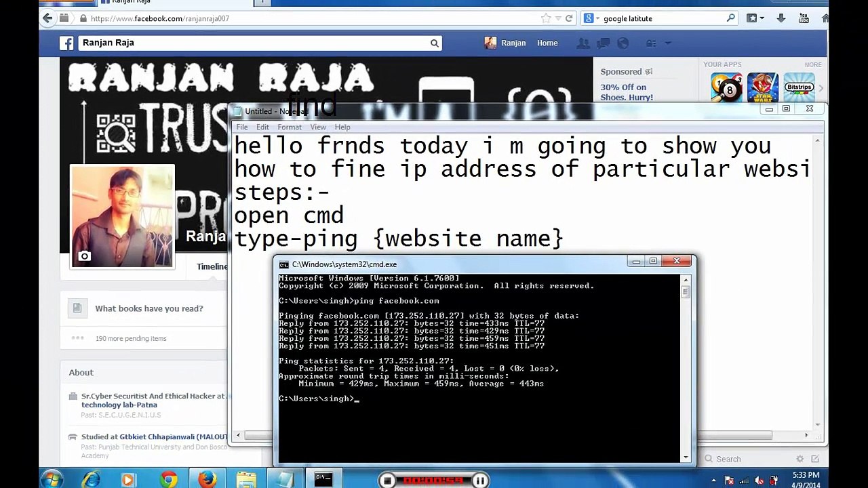This screenshot has width=868, height=488.
Task: Open the 8 Ball Pool app
Action: click(x=727, y=87)
